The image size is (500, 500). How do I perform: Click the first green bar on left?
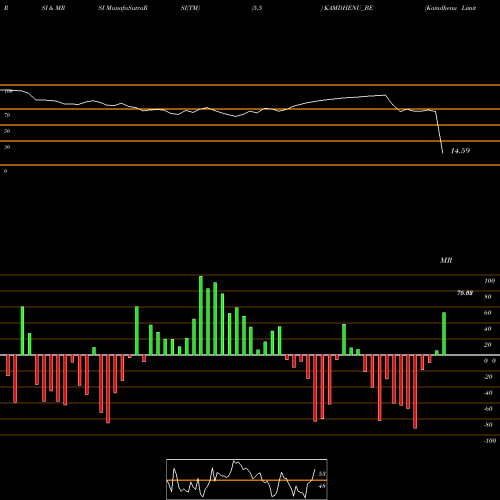click(x=22, y=331)
